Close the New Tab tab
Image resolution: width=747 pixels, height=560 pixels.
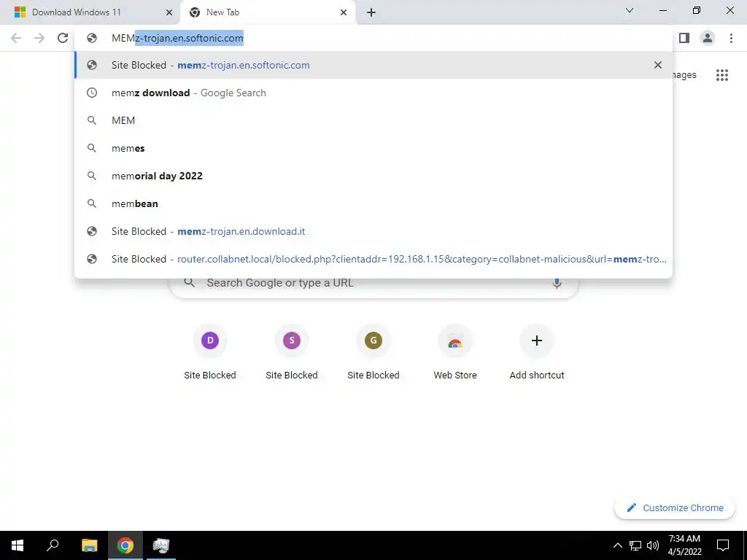click(x=344, y=12)
